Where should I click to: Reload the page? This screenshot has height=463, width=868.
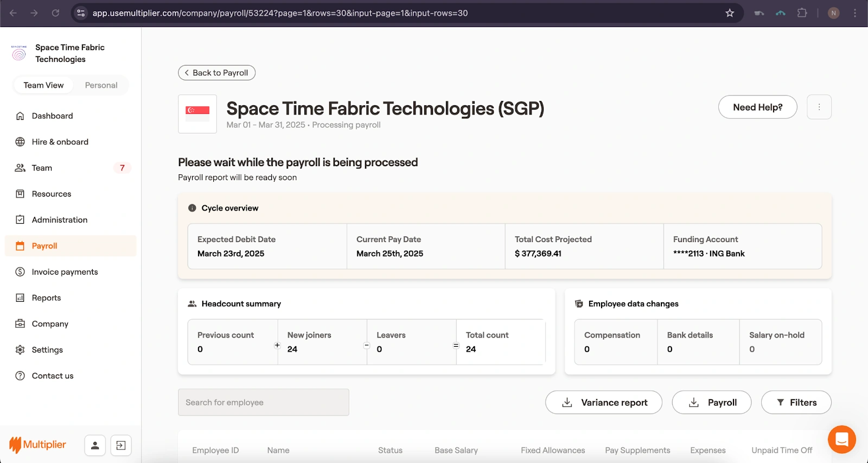pyautogui.click(x=55, y=13)
